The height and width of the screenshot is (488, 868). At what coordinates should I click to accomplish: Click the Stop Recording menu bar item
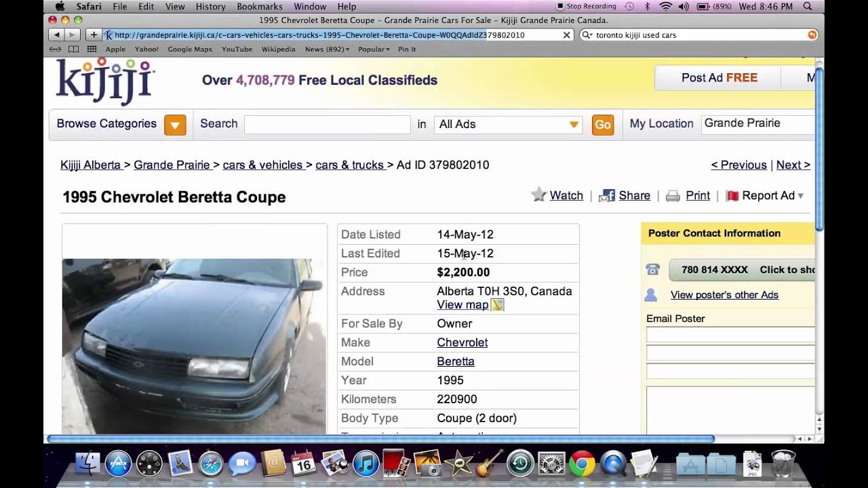tap(586, 7)
